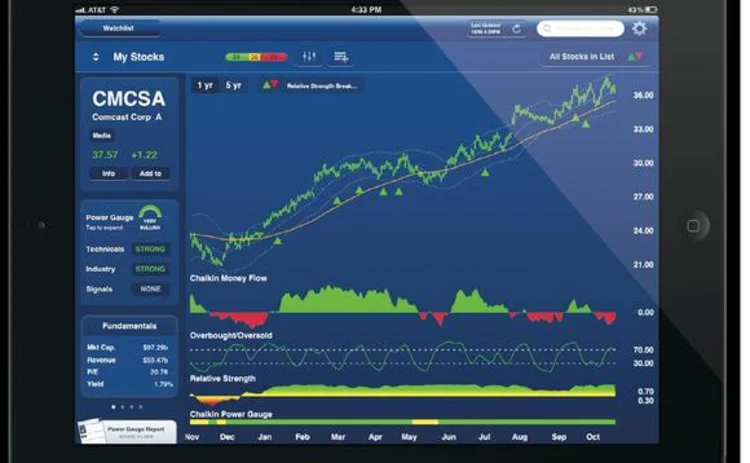Go back to Watchlist
Screen dimensions: 750x463
119,28
